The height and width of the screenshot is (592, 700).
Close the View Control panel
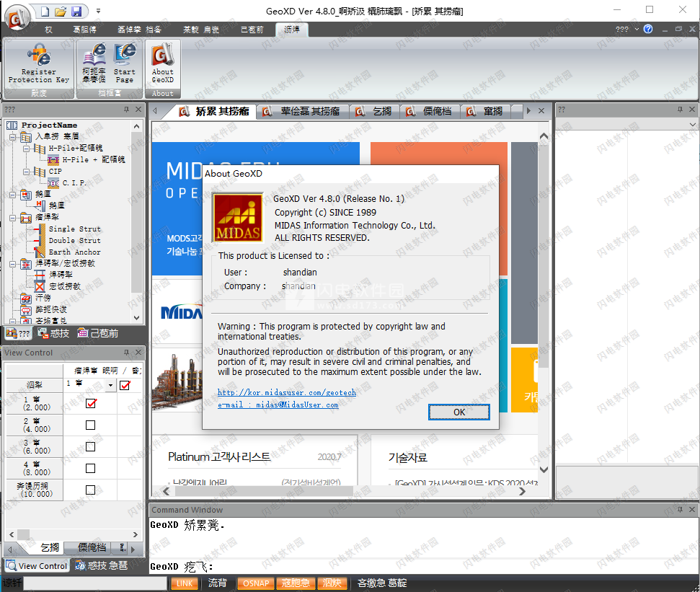tap(138, 353)
